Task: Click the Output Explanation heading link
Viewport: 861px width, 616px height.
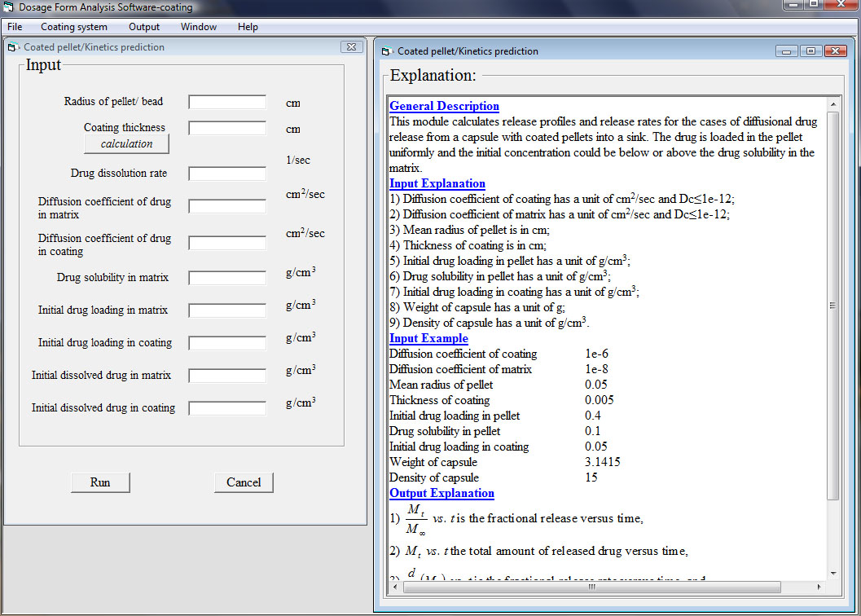Action: point(441,493)
